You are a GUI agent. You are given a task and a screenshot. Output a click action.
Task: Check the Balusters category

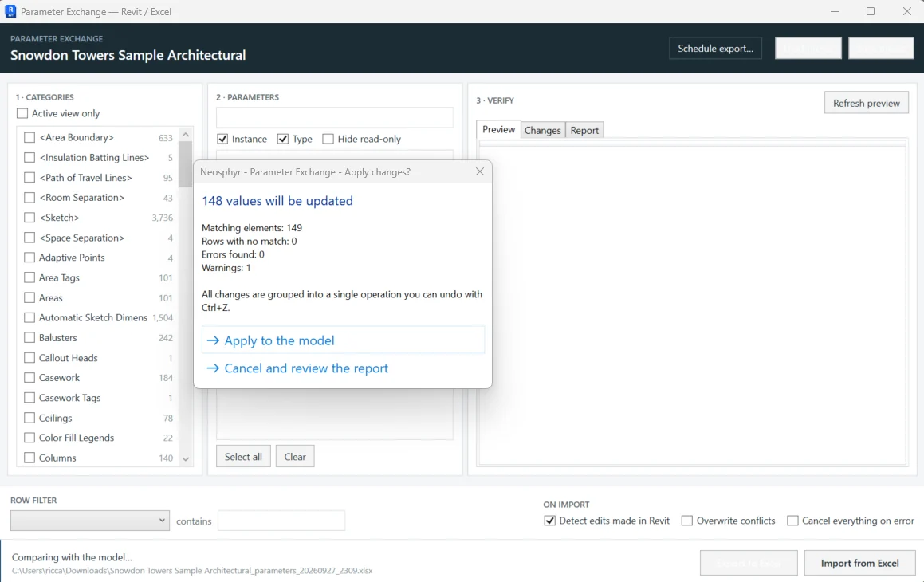tap(29, 337)
